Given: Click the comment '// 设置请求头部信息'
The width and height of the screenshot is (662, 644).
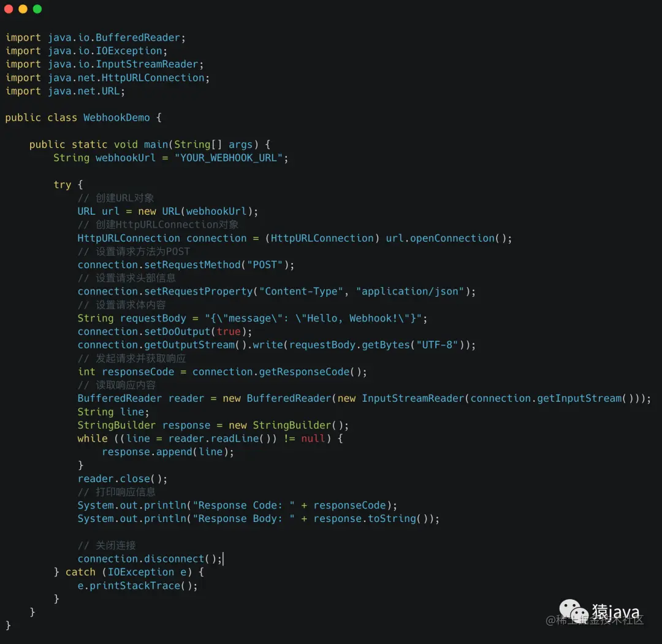Looking at the screenshot, I should tap(127, 278).
